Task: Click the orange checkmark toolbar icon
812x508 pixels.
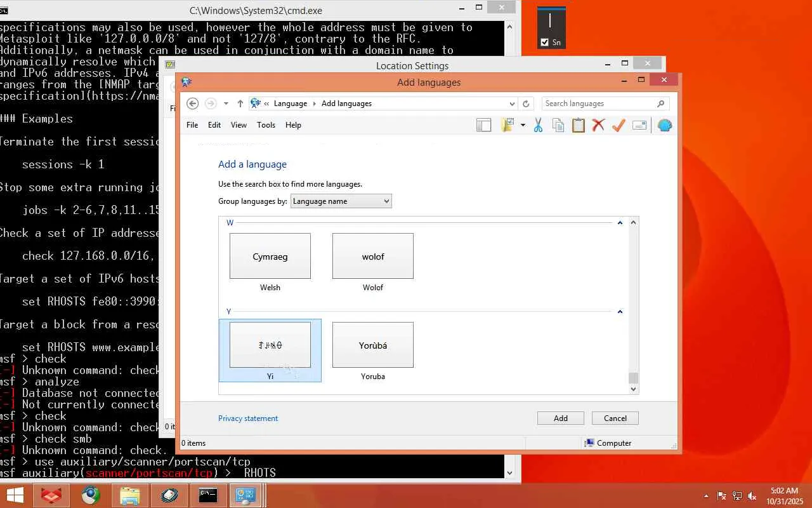Action: click(x=619, y=125)
